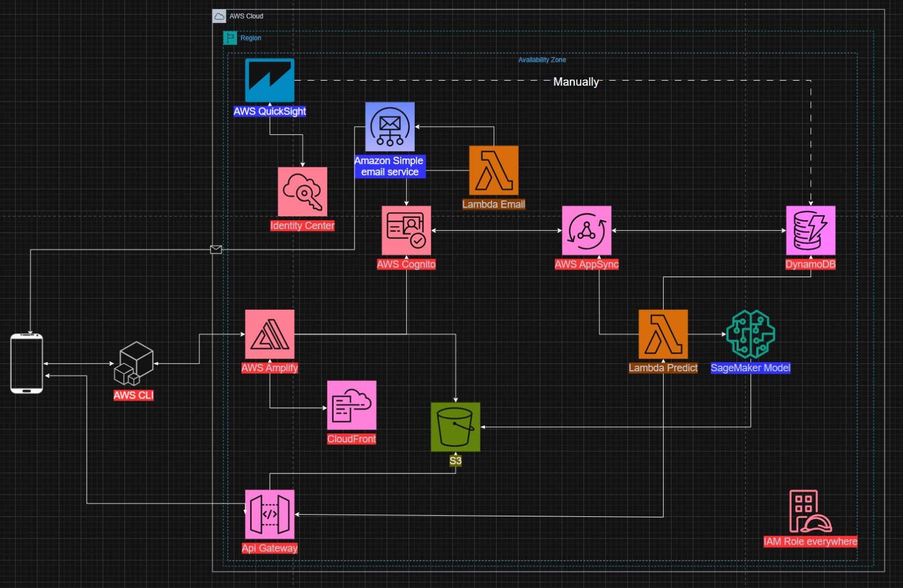The height and width of the screenshot is (588, 903).
Task: Select the Api Gateway icon
Action: pyautogui.click(x=270, y=515)
